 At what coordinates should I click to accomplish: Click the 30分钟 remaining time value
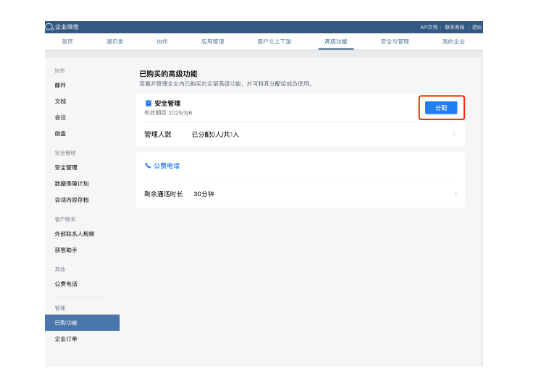click(x=204, y=194)
